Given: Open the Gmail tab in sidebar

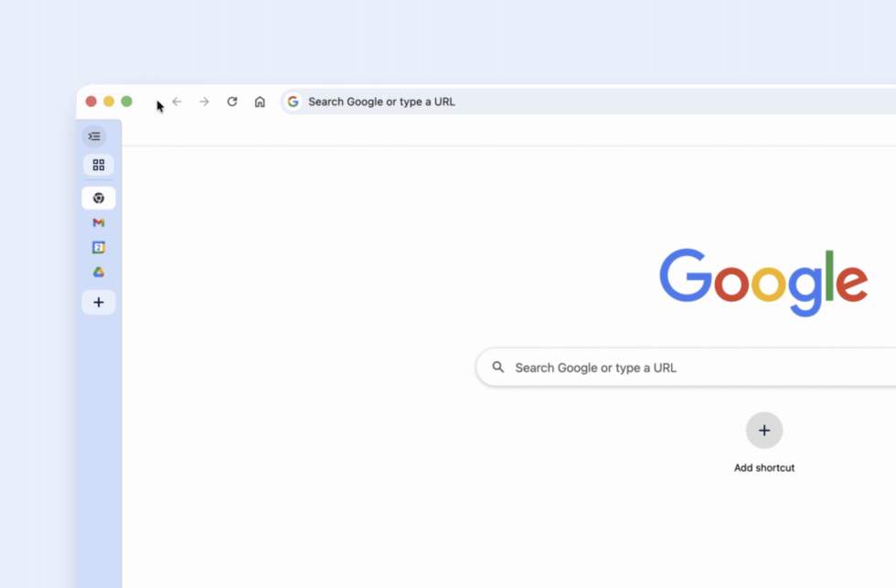Looking at the screenshot, I should tap(99, 223).
